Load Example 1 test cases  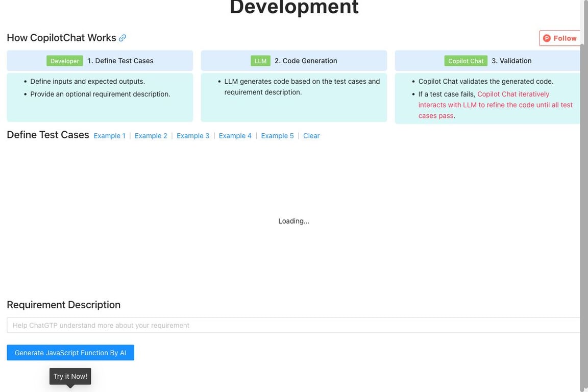pyautogui.click(x=110, y=136)
